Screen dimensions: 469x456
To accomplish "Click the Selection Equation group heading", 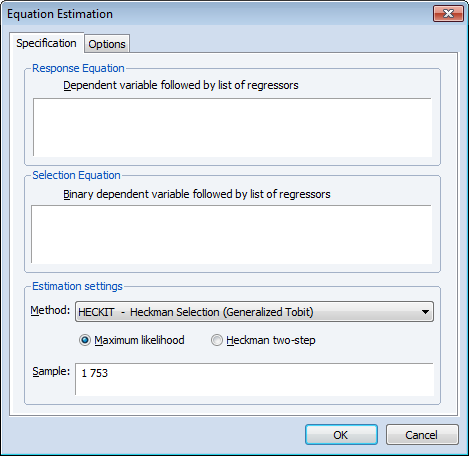I will pos(76,175).
